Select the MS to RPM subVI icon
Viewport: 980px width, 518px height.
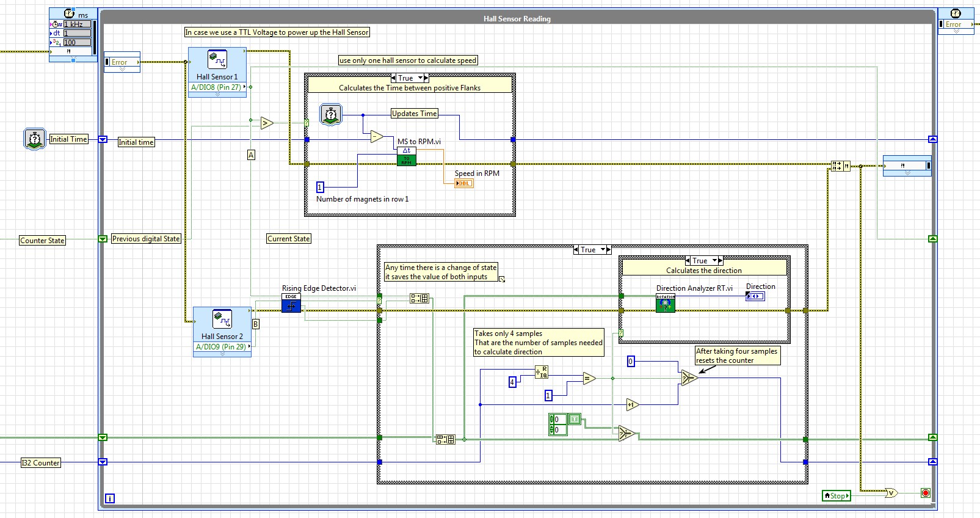(x=407, y=156)
